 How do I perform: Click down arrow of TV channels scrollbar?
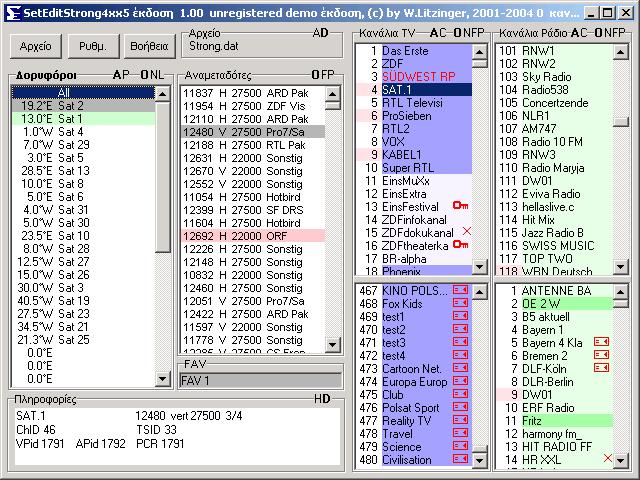click(480, 267)
